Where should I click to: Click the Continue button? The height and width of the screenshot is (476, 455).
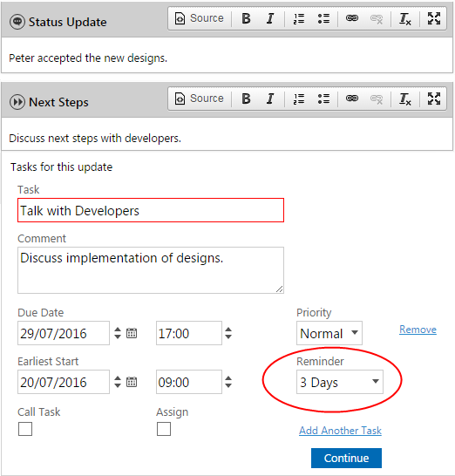(x=346, y=458)
